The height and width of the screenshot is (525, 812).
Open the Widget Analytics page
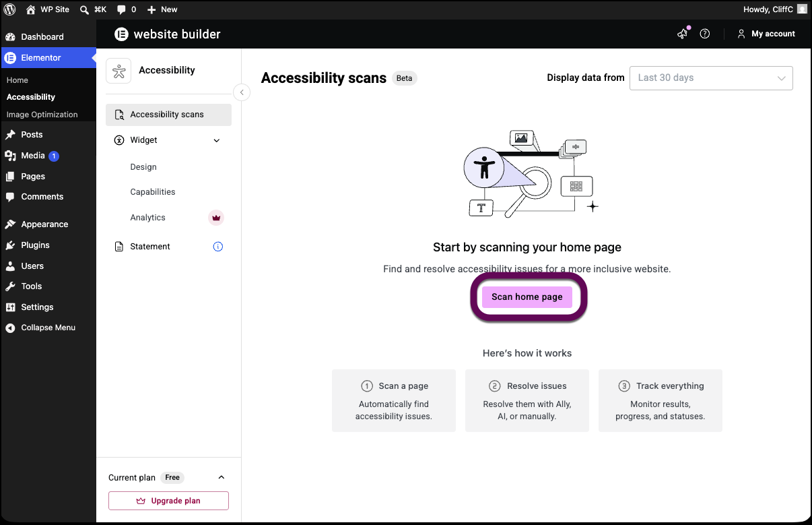(148, 218)
